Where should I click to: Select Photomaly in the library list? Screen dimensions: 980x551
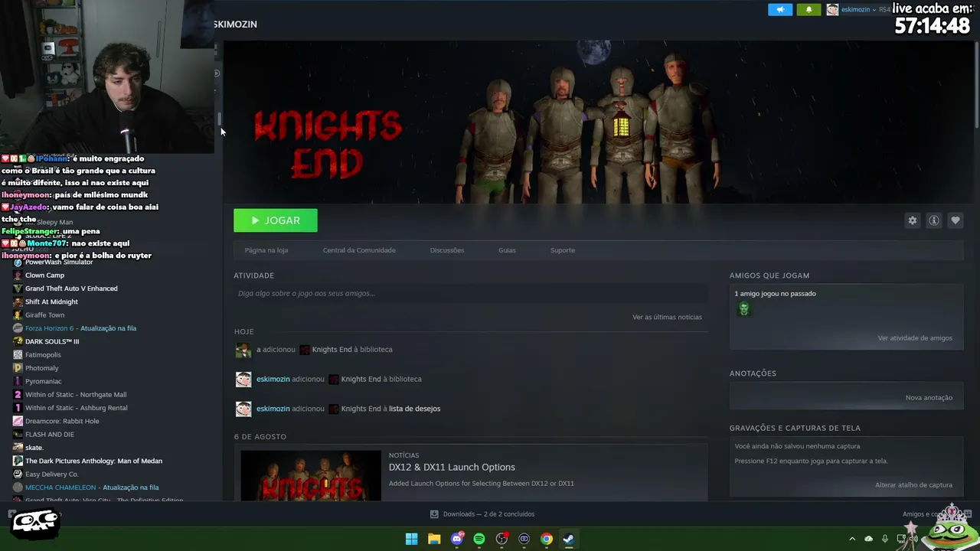pyautogui.click(x=41, y=368)
